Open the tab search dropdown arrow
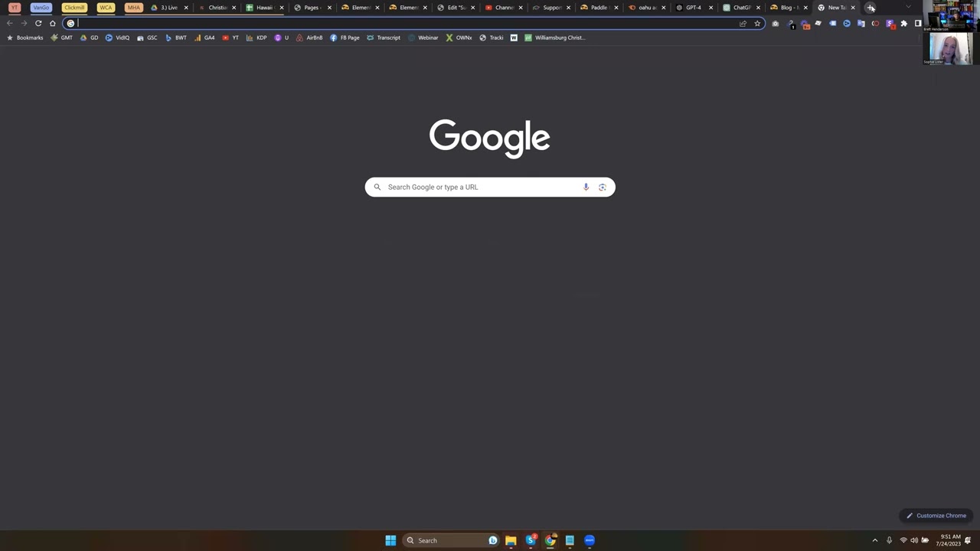 pos(908,8)
